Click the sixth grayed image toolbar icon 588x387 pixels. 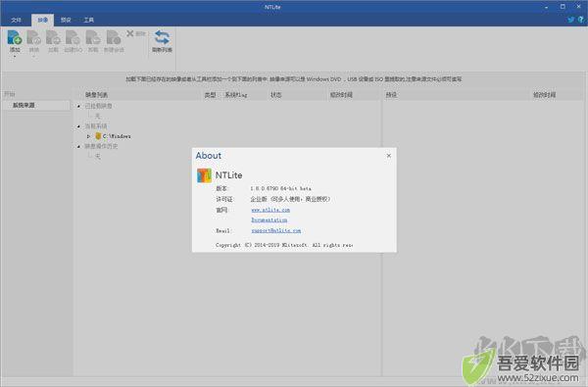(x=114, y=37)
